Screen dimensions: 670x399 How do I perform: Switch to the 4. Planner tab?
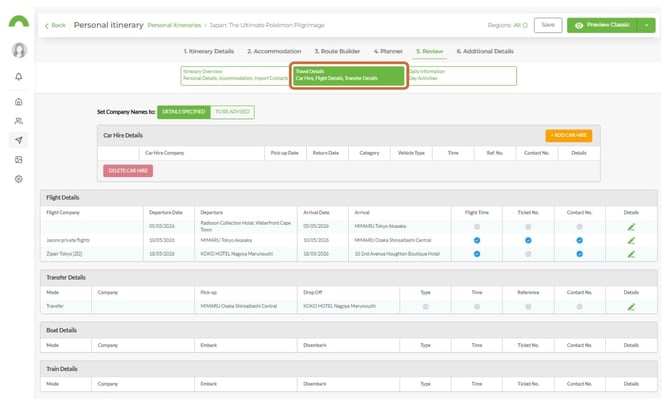(388, 51)
